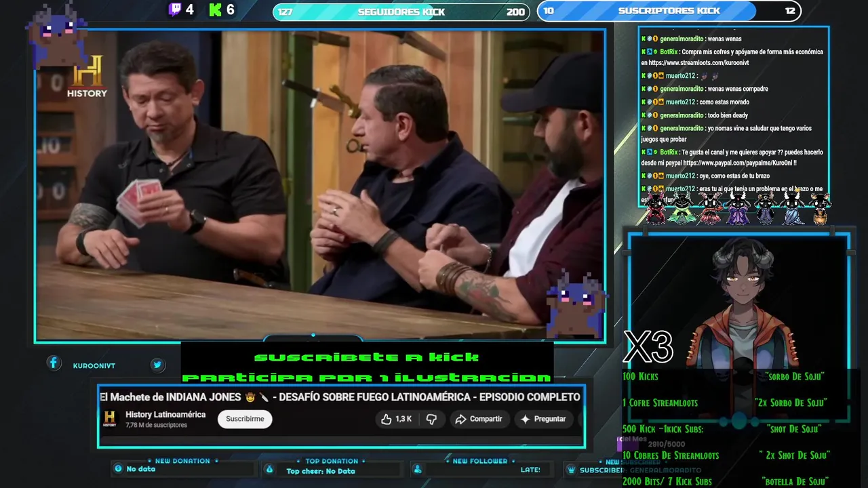The width and height of the screenshot is (868, 488).
Task: Click the KUROONIVT social handle text
Action: 94,366
